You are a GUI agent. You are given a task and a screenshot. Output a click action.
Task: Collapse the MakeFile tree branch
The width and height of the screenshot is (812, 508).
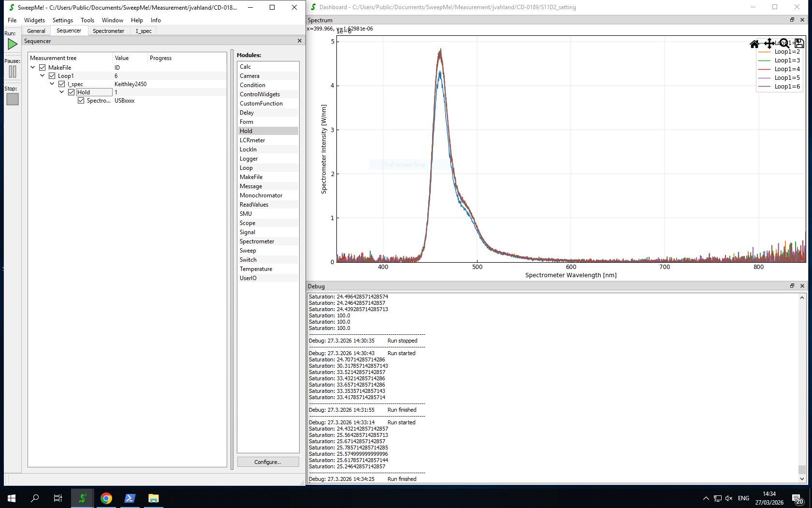coord(33,67)
